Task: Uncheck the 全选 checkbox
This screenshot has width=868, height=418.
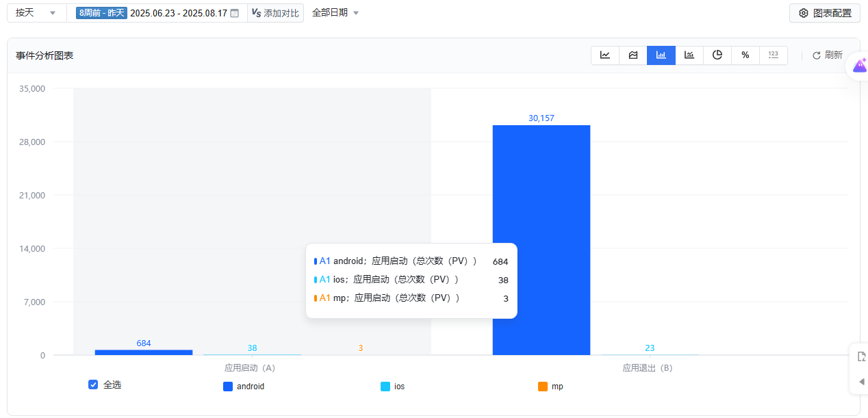Action: pos(93,384)
